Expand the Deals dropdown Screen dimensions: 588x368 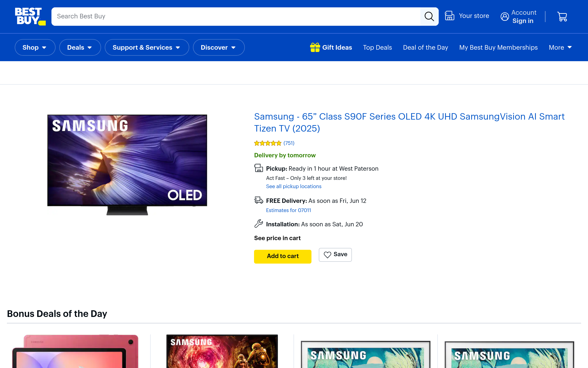pos(80,47)
